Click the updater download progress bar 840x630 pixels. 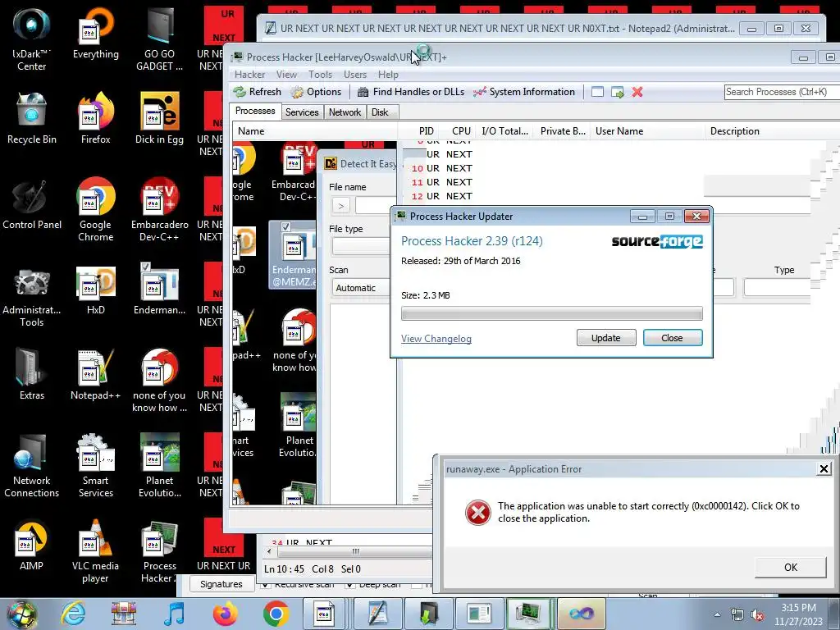pyautogui.click(x=552, y=313)
